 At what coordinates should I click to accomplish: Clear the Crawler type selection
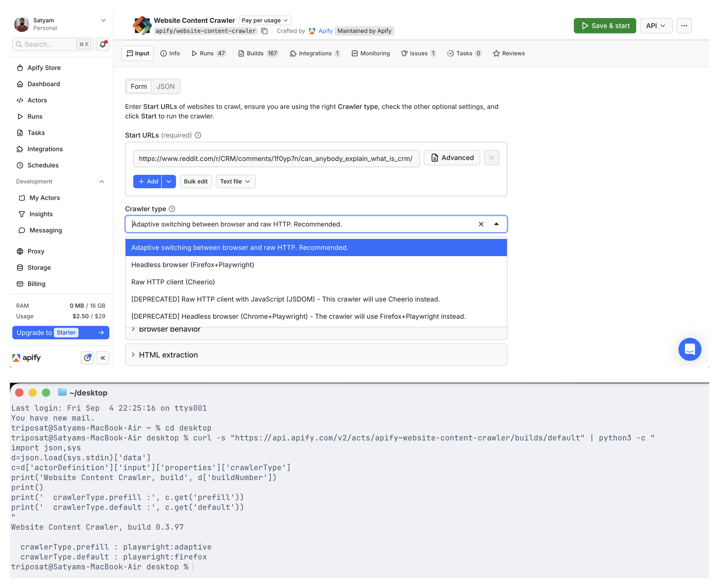point(481,224)
